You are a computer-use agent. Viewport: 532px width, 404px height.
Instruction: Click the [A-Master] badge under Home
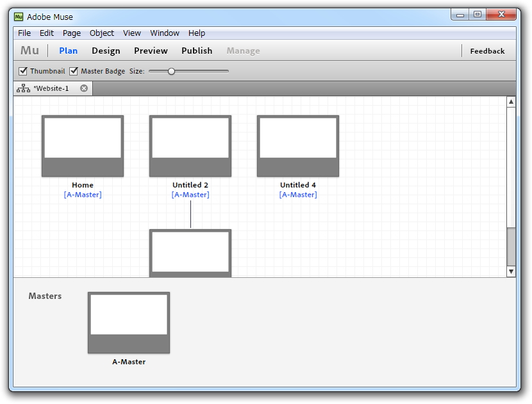[x=83, y=195]
